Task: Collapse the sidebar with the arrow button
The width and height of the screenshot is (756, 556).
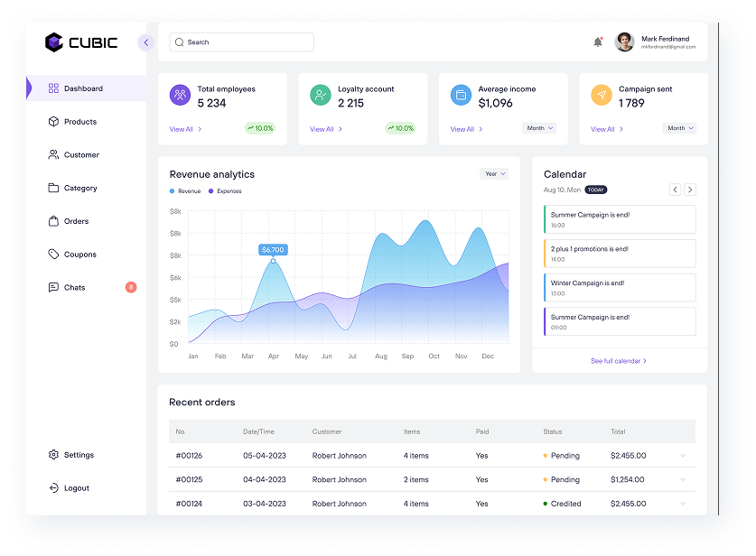Action: pos(146,42)
